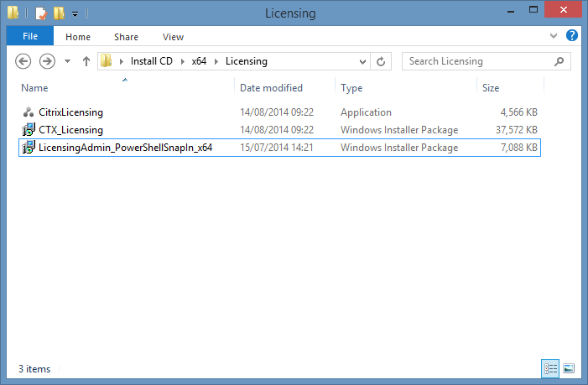Navigate to x64 in the breadcrumb

[200, 61]
